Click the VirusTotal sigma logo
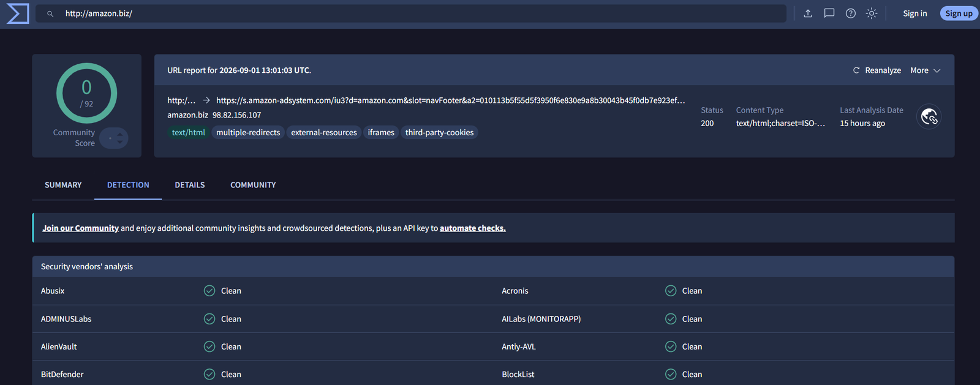Image resolution: width=980 pixels, height=385 pixels. 18,13
